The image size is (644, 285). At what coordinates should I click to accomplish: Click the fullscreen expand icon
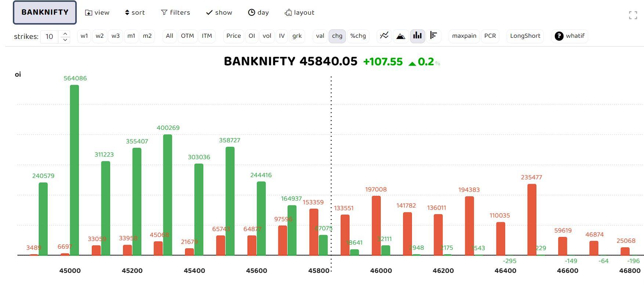pyautogui.click(x=633, y=15)
